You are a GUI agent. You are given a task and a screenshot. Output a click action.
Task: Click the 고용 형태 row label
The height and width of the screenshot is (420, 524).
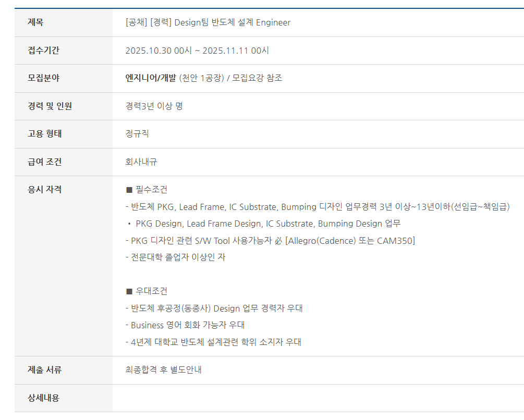point(44,134)
